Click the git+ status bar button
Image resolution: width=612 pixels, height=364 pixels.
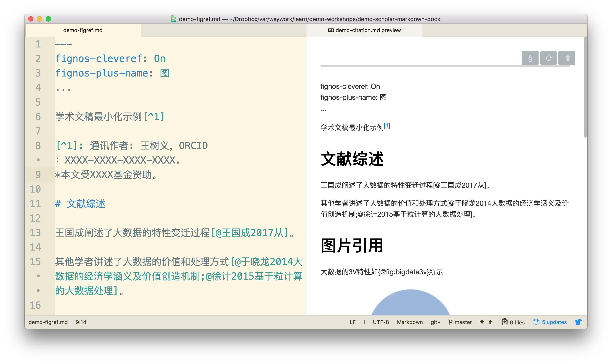pos(435,322)
